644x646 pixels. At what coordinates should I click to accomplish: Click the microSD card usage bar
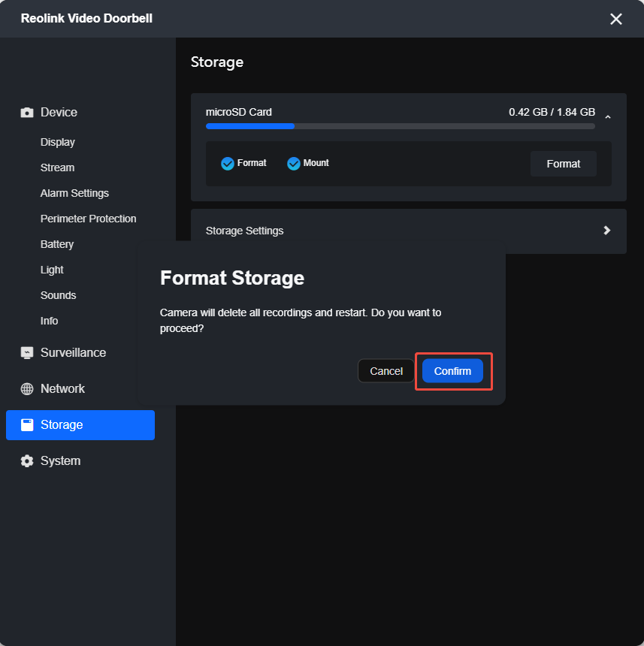(400, 126)
